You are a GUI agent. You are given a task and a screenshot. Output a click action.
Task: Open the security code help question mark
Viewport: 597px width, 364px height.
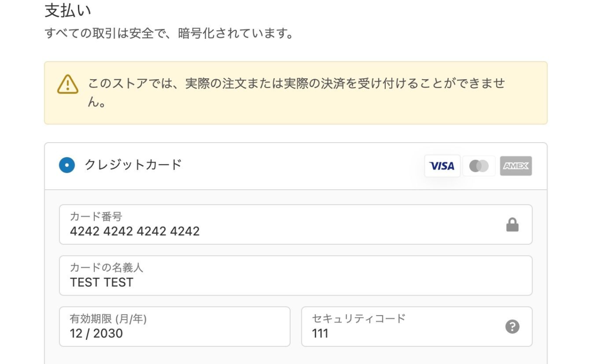[x=513, y=327]
